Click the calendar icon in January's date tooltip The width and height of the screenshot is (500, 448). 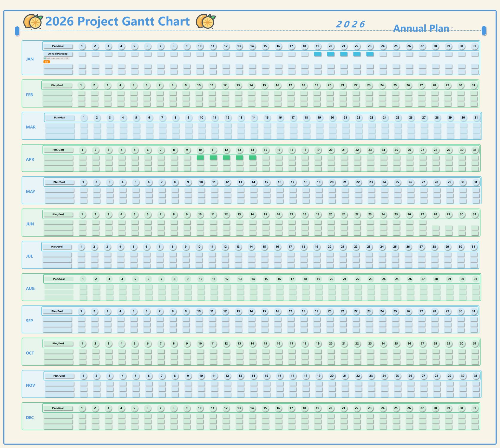45,59
